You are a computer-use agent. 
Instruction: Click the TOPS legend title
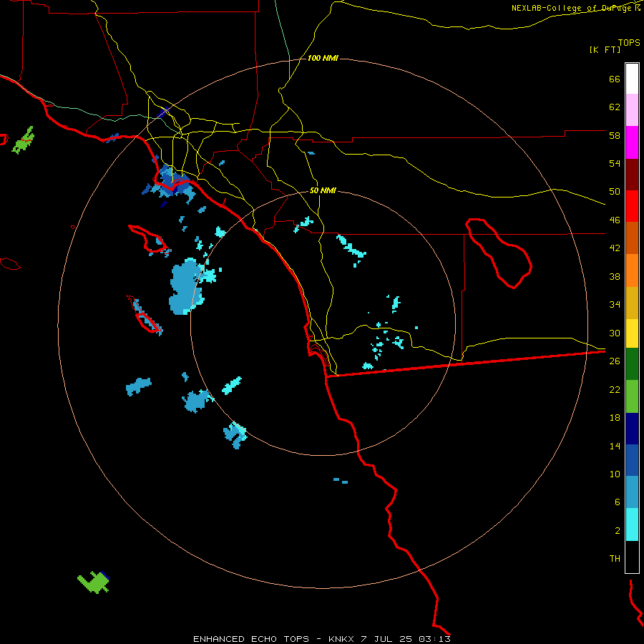629,42
